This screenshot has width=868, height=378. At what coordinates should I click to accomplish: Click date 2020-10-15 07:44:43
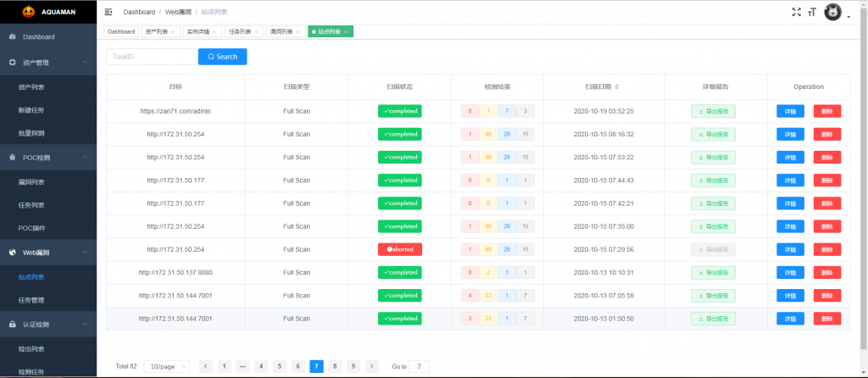[x=604, y=181]
